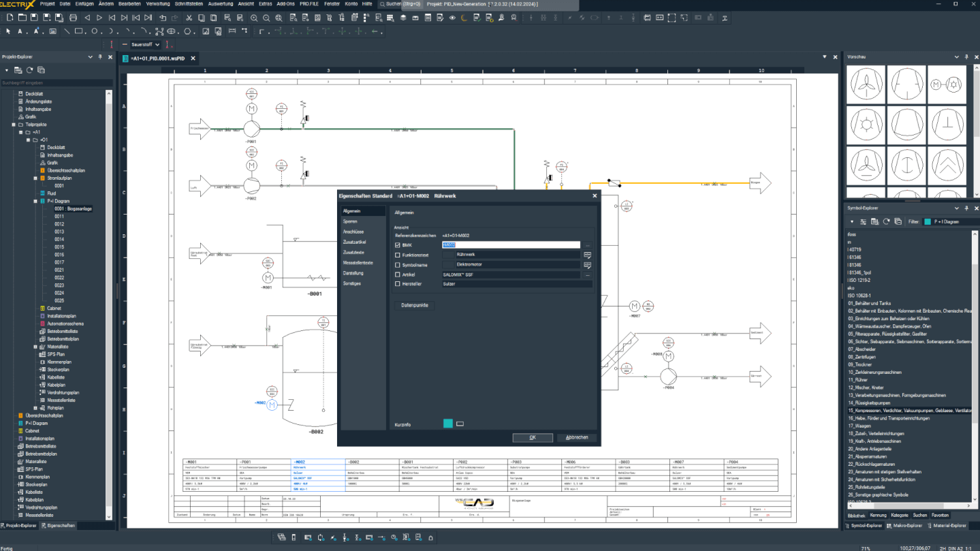
Task: Switch to Darstellung section in dialog
Action: (353, 273)
